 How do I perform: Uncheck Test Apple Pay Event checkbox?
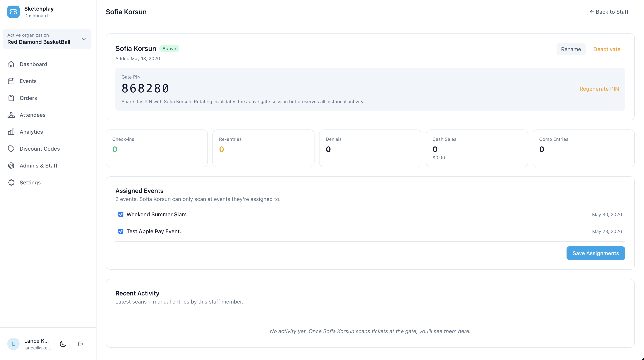pyautogui.click(x=121, y=231)
